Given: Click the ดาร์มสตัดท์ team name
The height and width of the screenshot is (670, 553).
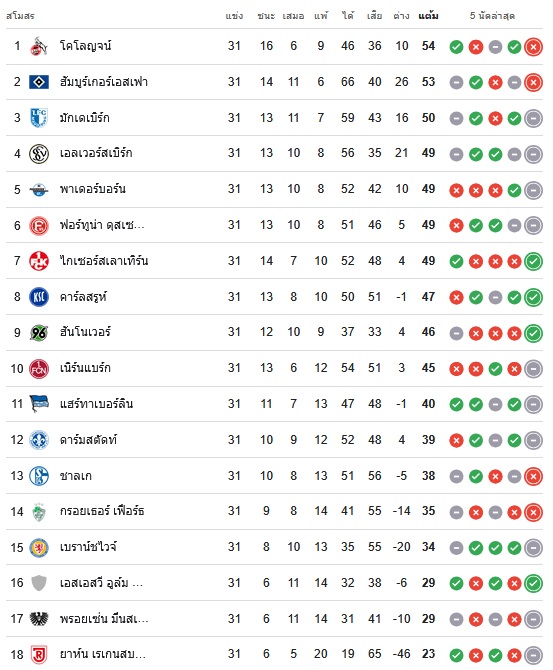Looking at the screenshot, I should tap(88, 440).
